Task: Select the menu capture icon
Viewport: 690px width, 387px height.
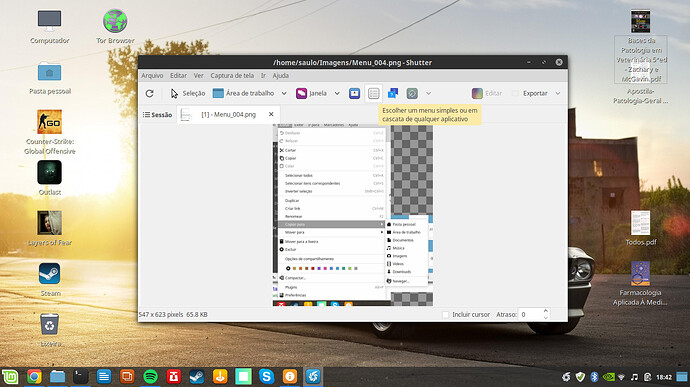Action: pos(374,93)
